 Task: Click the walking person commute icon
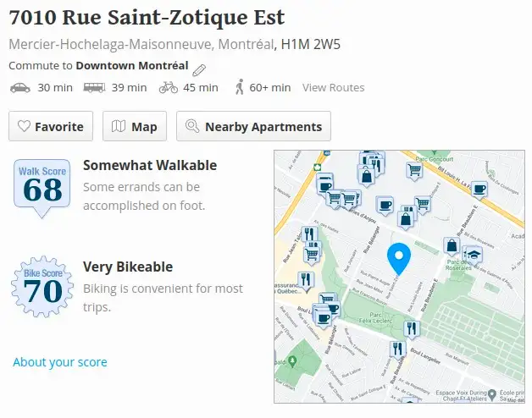coord(240,87)
